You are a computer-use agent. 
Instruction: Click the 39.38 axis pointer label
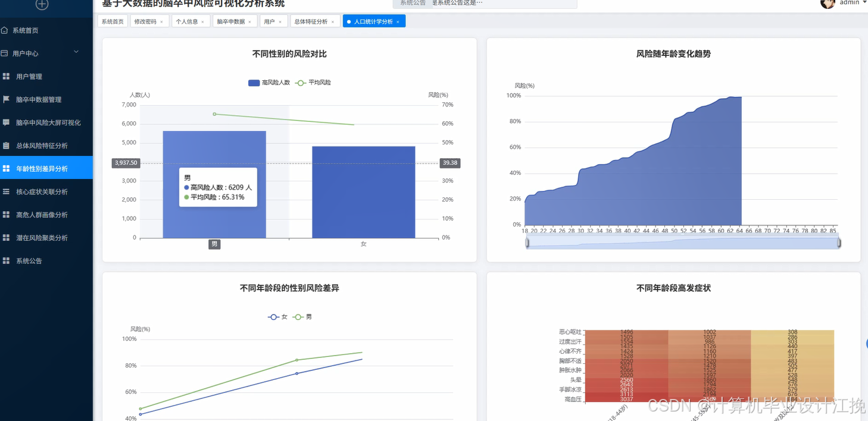(x=449, y=163)
